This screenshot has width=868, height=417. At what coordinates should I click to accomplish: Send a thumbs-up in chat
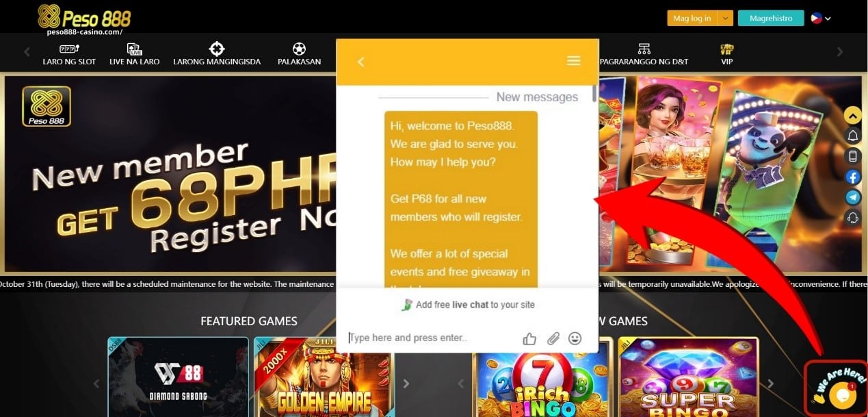coord(529,338)
